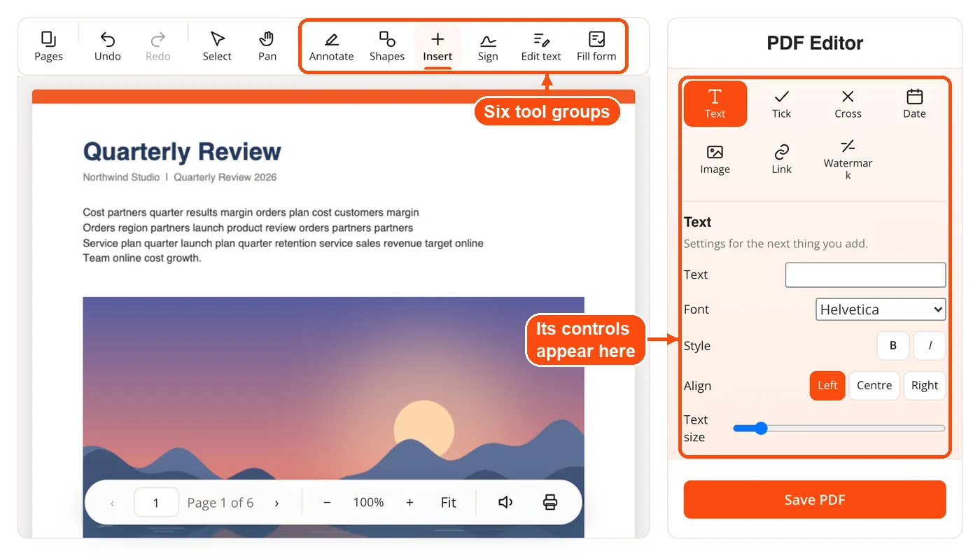Focus the Text input field
The height and width of the screenshot is (556, 980).
click(866, 275)
